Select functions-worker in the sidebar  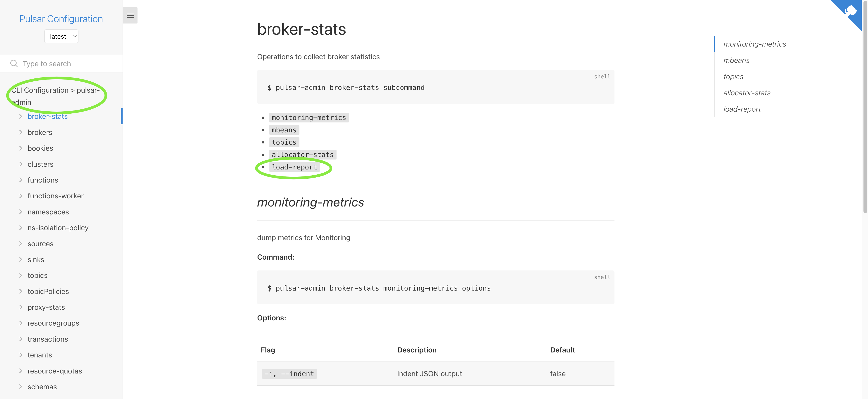point(56,196)
